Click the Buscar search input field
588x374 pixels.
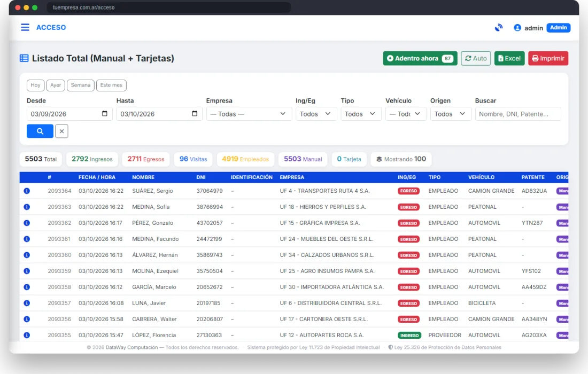518,114
